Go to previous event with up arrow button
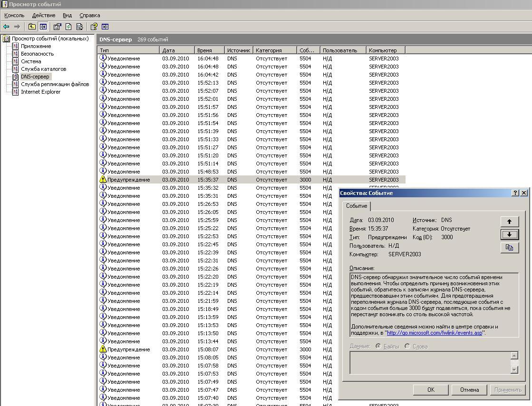The height and width of the screenshot is (406, 532). [509, 222]
